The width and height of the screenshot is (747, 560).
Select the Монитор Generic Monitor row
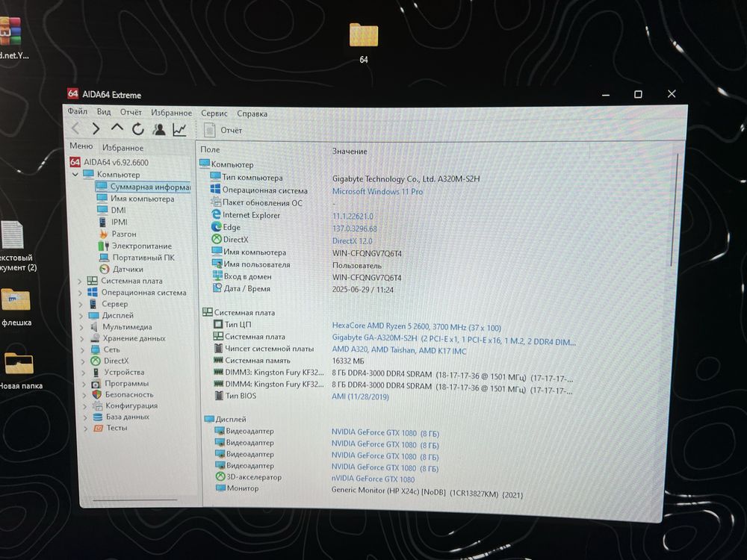pos(369,491)
